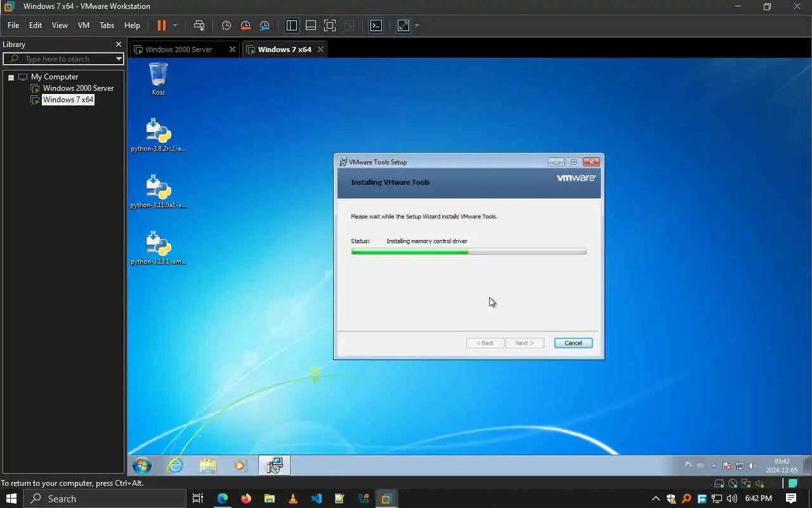Pause the virtual machine with the orange pause icon
This screenshot has height=508, width=812.
click(x=161, y=25)
